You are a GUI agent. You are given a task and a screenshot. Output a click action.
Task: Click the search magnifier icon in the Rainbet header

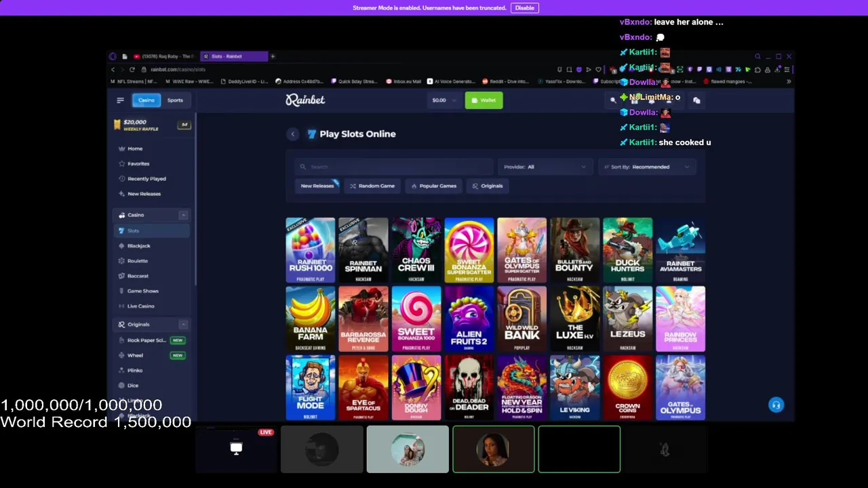[613, 100]
